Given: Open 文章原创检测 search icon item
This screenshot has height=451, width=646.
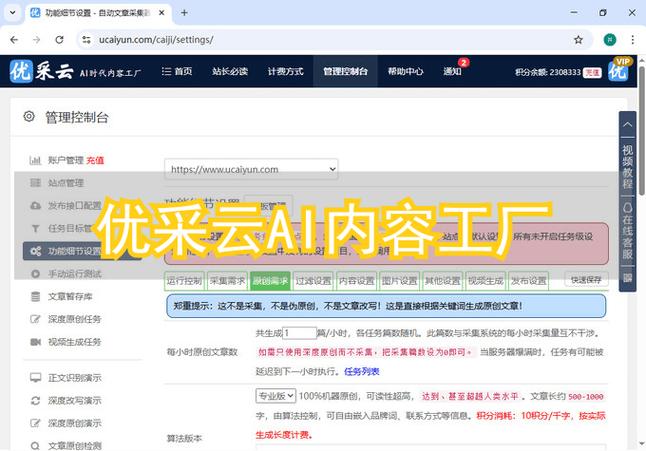Looking at the screenshot, I should pos(66,446).
